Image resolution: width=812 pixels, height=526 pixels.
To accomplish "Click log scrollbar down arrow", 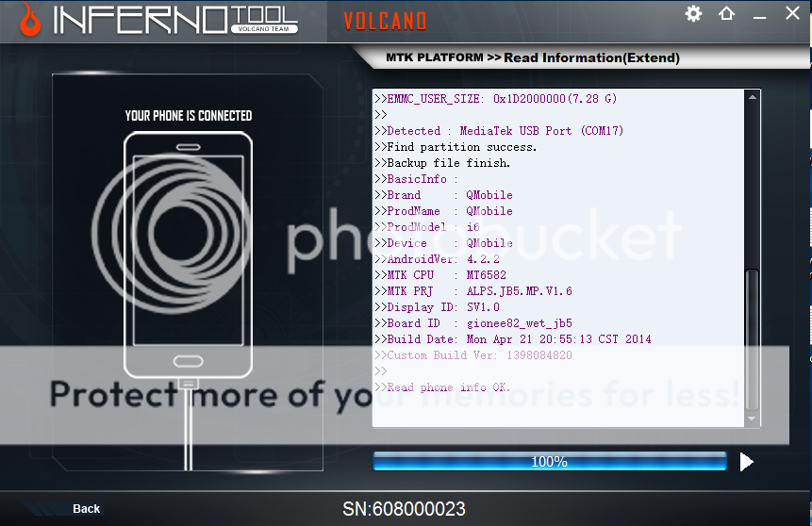I will coord(752,419).
